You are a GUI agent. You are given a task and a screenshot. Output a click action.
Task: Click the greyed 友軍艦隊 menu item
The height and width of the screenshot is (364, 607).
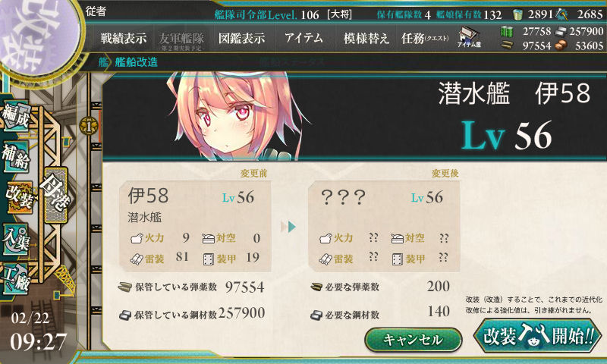(181, 40)
